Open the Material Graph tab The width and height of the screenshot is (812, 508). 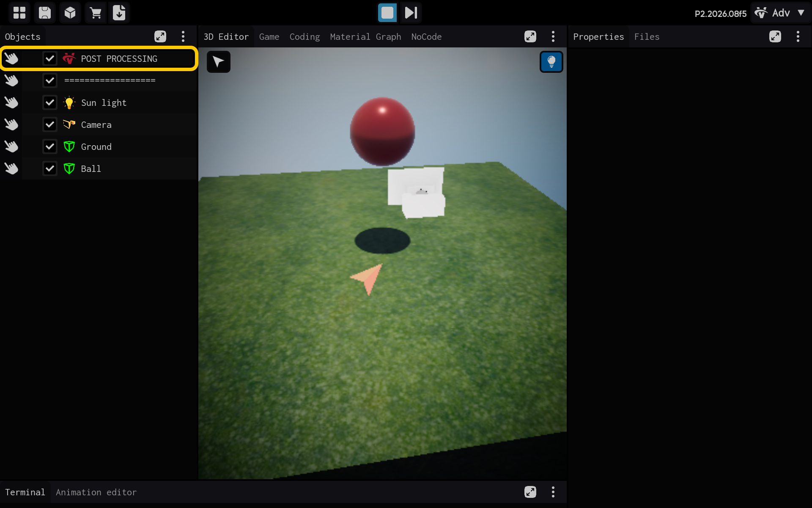365,37
